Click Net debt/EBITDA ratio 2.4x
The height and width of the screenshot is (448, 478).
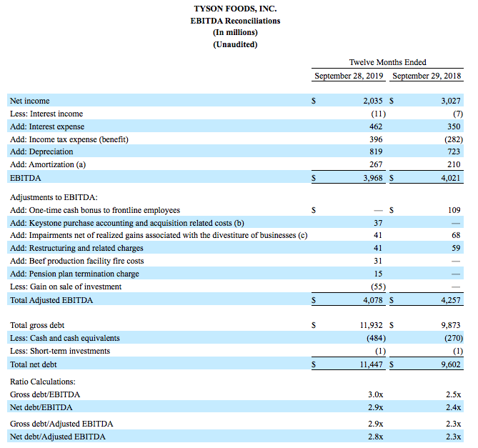[453, 407]
